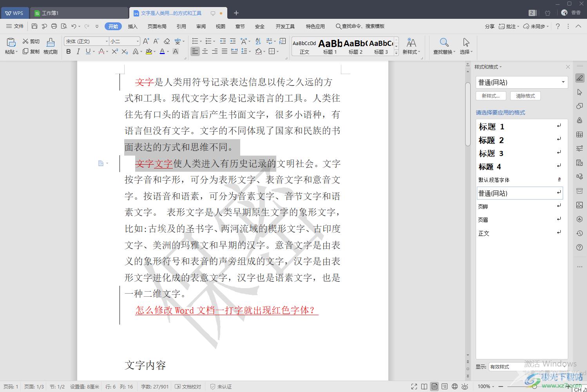Click the 分享 button
The height and width of the screenshot is (392, 587).
pos(490,26)
